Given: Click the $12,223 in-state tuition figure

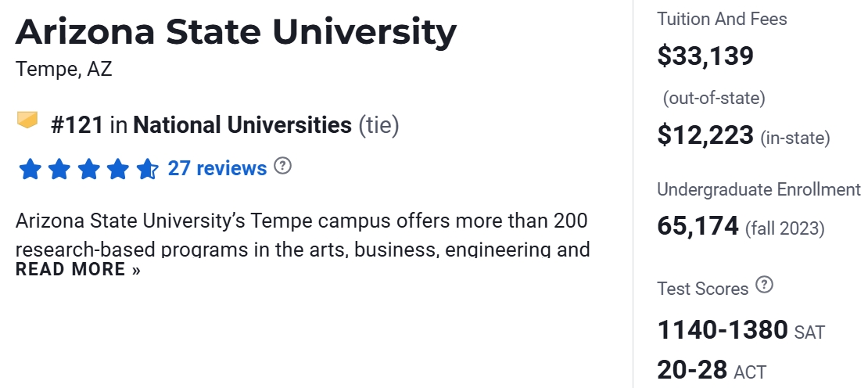Looking at the screenshot, I should click(705, 136).
